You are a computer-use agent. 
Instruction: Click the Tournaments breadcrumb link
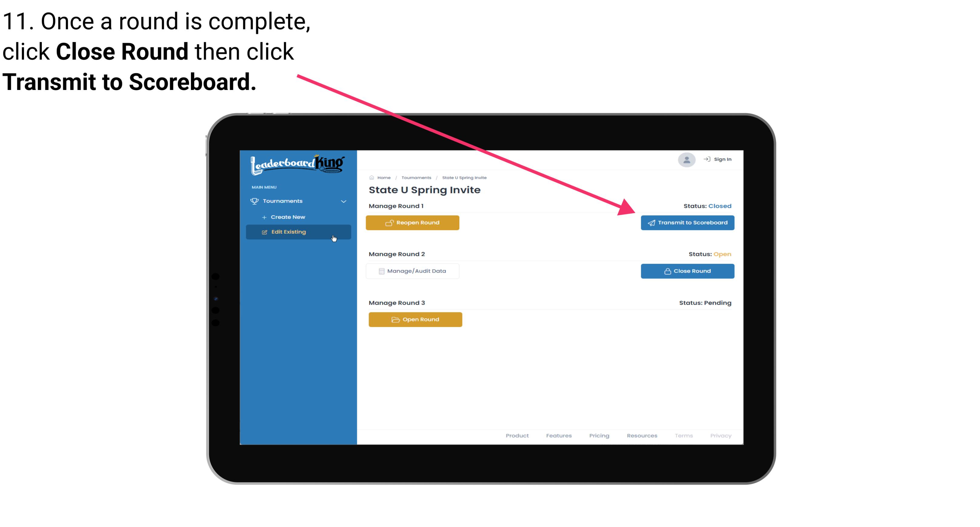415,177
